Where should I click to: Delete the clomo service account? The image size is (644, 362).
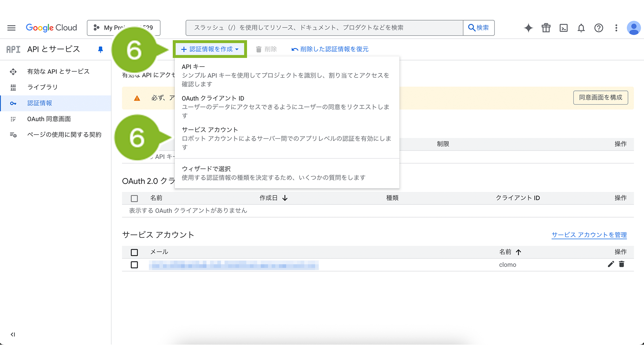point(622,264)
